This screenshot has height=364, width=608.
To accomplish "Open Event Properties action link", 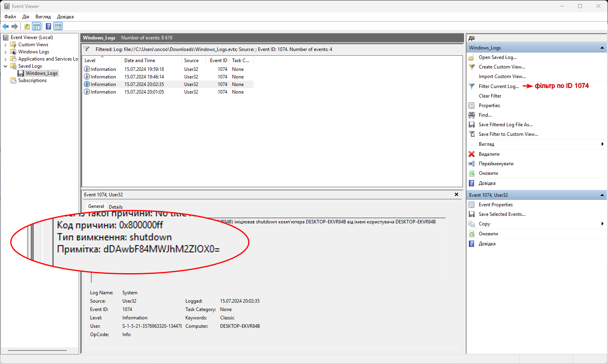I will tap(496, 205).
